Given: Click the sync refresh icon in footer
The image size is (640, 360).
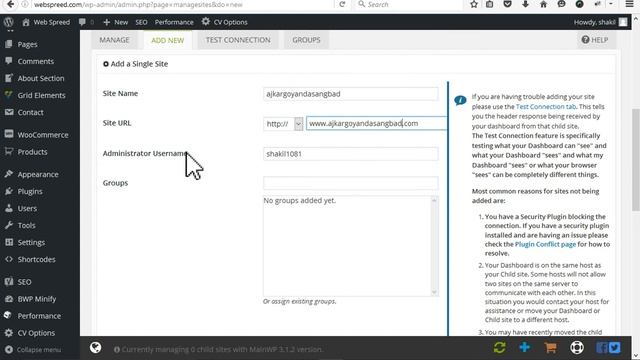Looking at the screenshot, I should click(x=500, y=348).
